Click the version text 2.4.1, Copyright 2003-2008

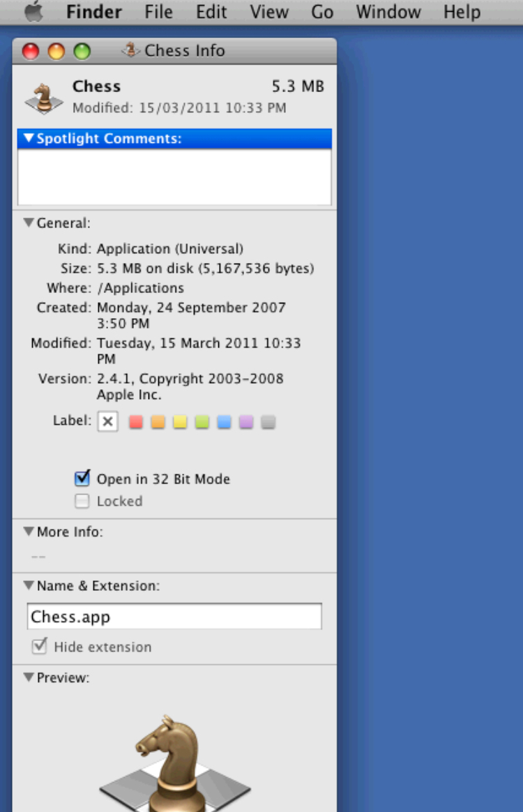[190, 379]
